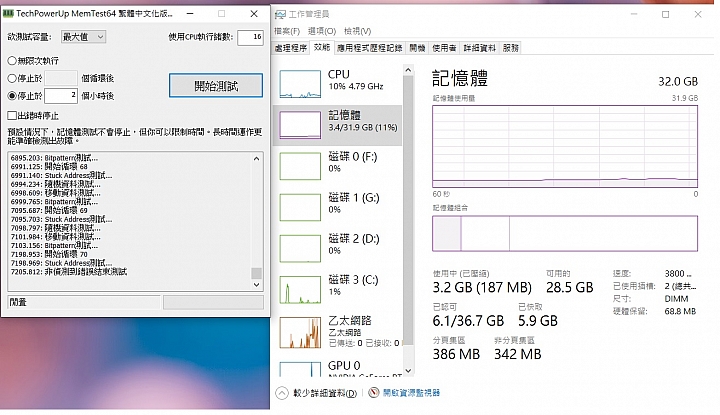720x415 pixels.
Task: Click log line '7205.812' test ended
Action: point(69,272)
